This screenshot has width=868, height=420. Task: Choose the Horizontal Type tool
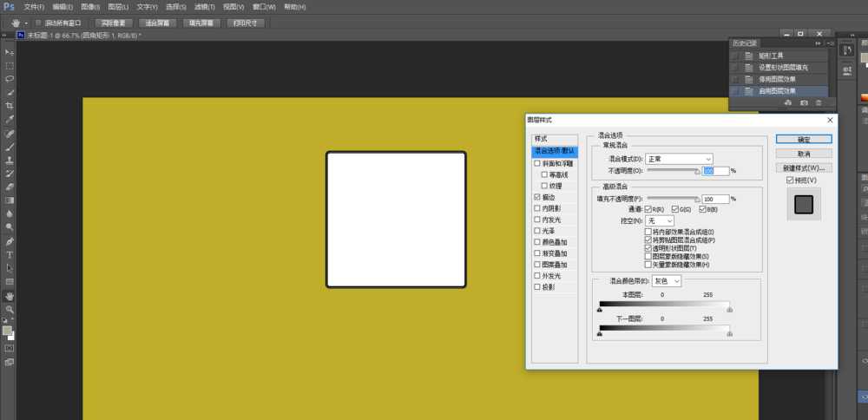pos(10,255)
